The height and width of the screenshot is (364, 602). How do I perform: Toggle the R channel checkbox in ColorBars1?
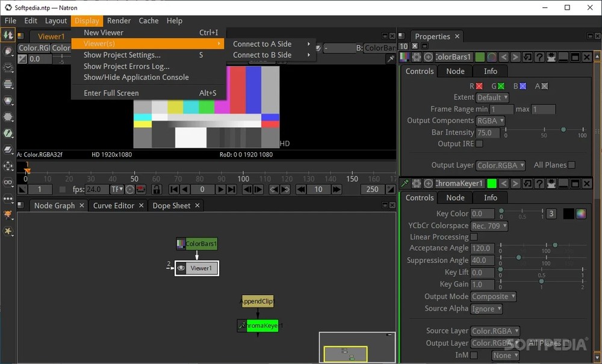(x=479, y=86)
